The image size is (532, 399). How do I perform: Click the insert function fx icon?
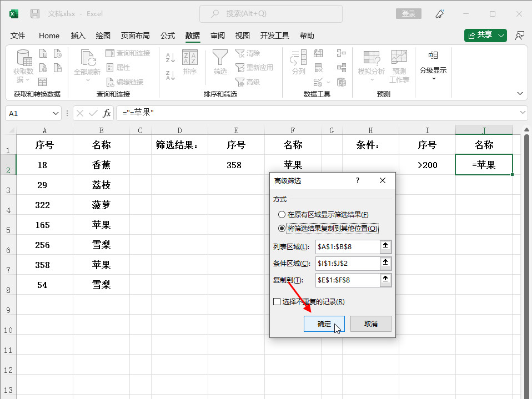click(107, 113)
